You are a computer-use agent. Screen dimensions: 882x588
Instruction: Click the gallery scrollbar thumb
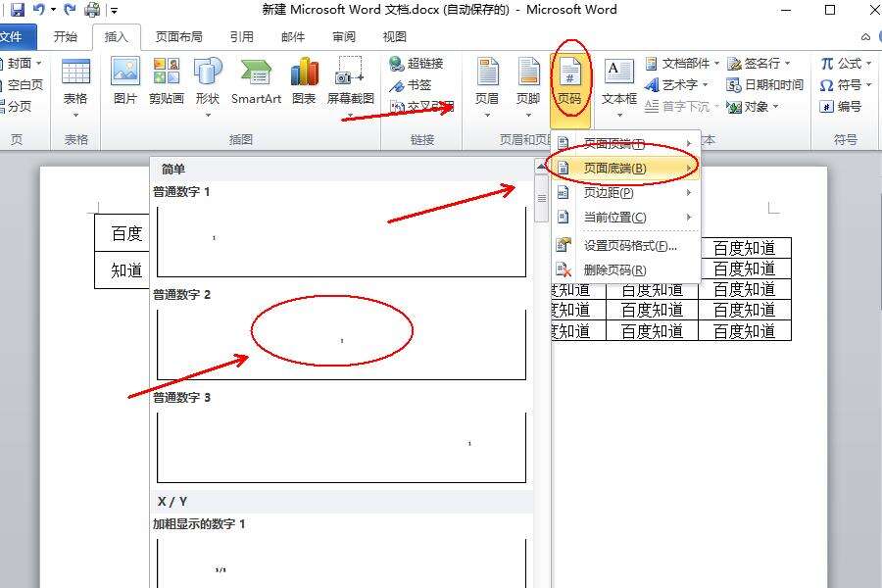pos(541,198)
